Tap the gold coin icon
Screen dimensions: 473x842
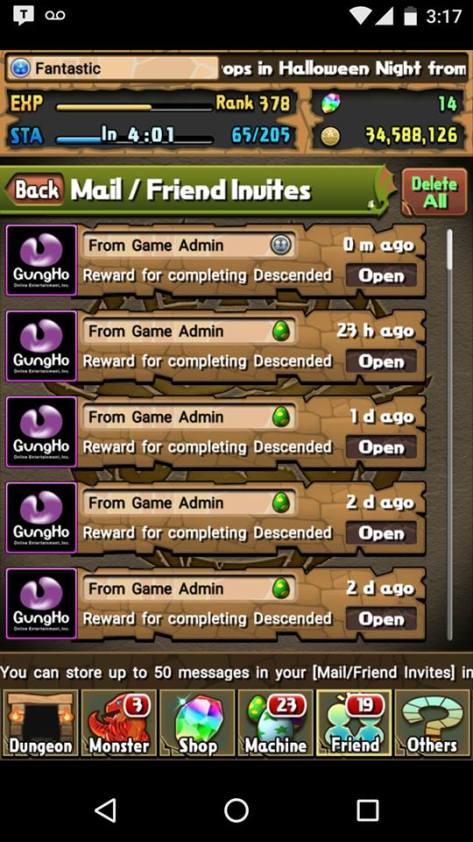330,136
